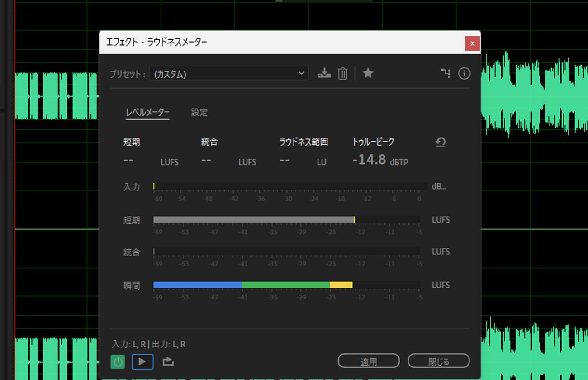
Task: Save current settings as a new preset
Action: tap(324, 73)
